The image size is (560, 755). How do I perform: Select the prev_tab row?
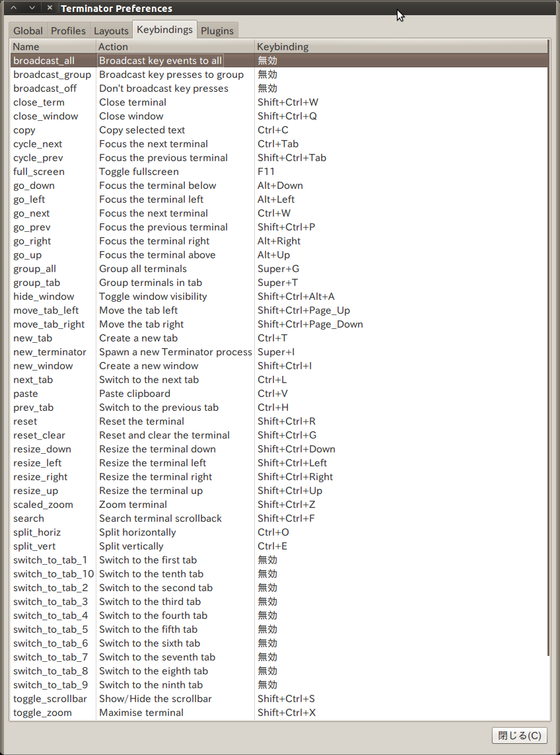coord(279,408)
